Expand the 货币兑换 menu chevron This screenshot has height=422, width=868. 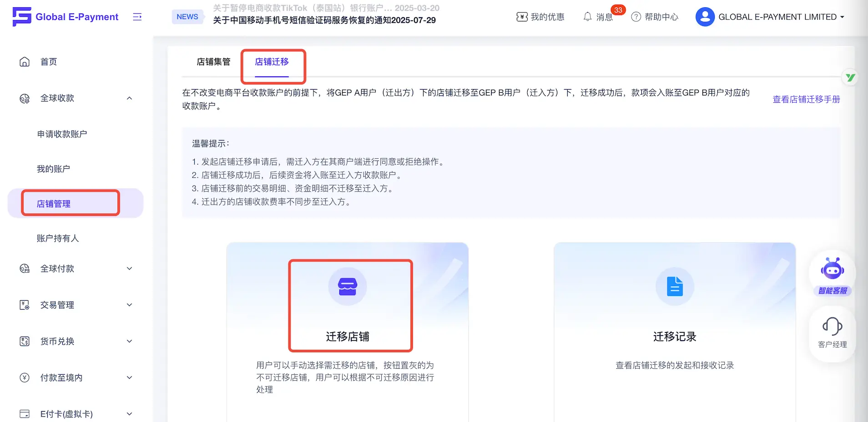point(130,342)
